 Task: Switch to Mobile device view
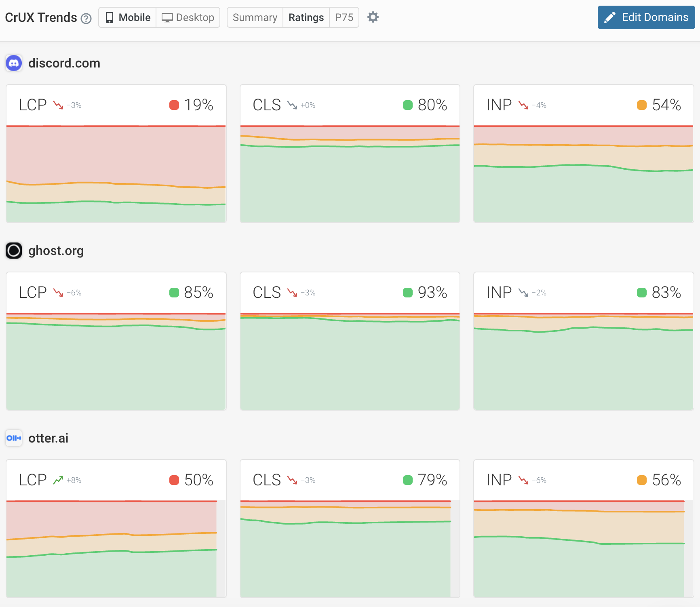[x=127, y=17]
